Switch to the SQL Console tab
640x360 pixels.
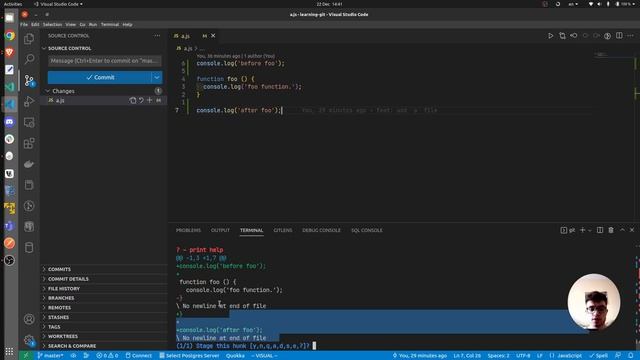(367, 230)
